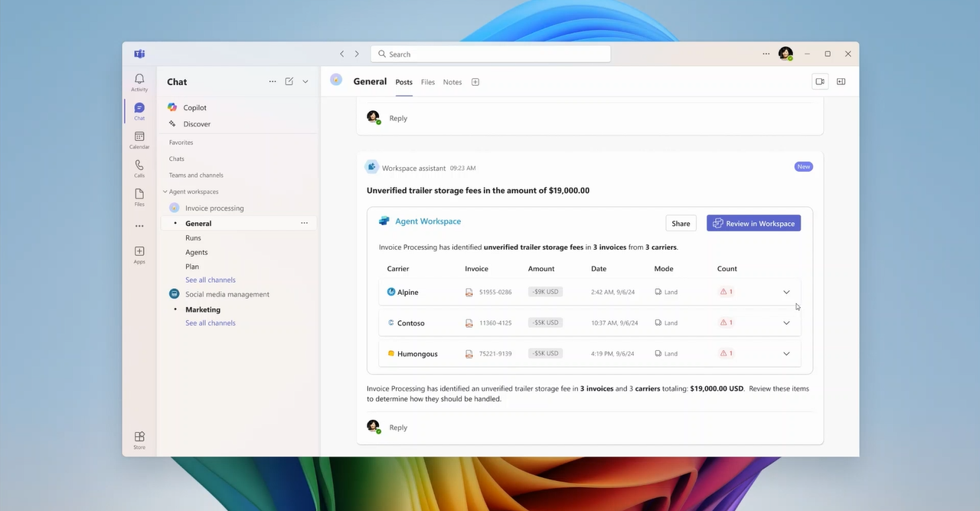Image resolution: width=980 pixels, height=511 pixels.
Task: Expand the Chats section
Action: click(177, 159)
